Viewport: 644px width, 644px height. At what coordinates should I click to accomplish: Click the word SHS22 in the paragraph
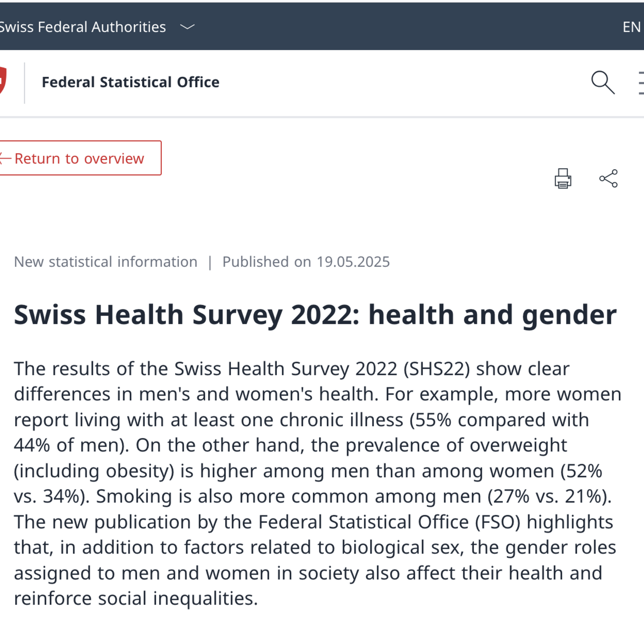pyautogui.click(x=437, y=369)
